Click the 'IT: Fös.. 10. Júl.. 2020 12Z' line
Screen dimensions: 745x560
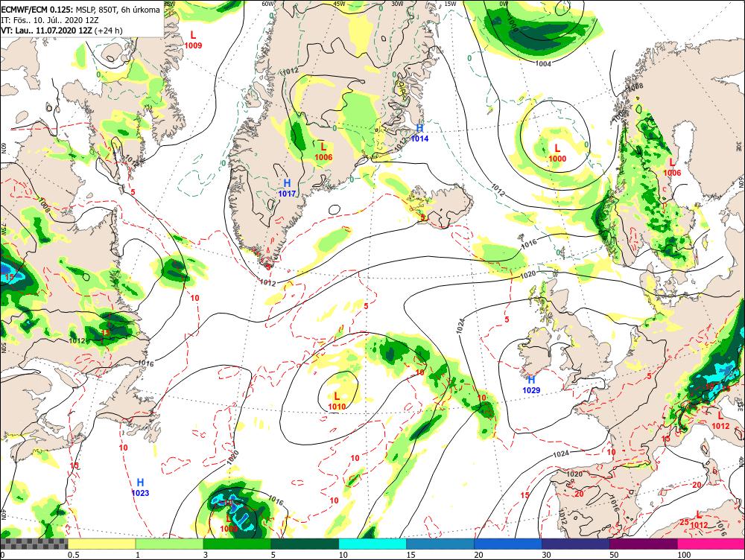click(50, 20)
